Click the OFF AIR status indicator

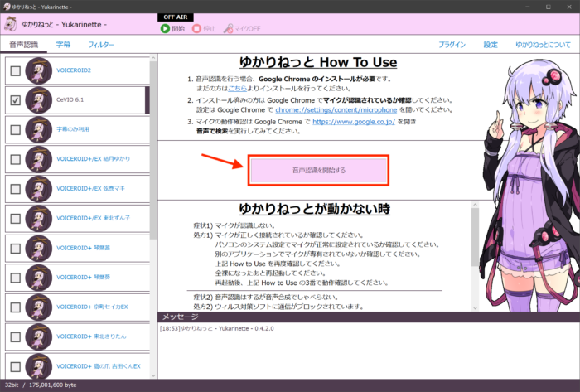click(176, 17)
